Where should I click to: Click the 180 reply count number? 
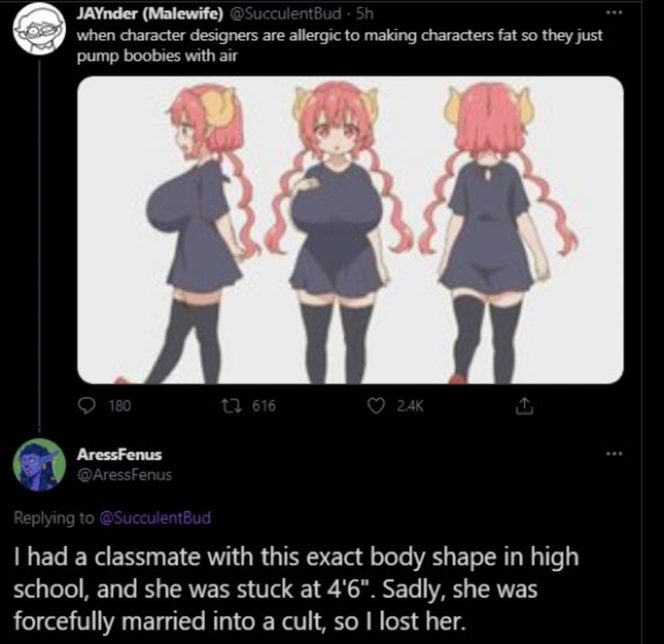[120, 406]
